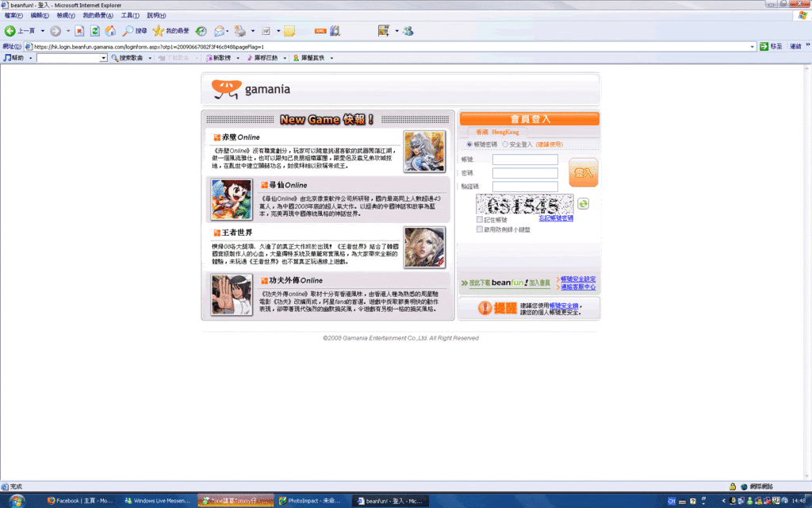Click the yellow note icon in toolbar
Screen dimensions: 812x508
289,31
